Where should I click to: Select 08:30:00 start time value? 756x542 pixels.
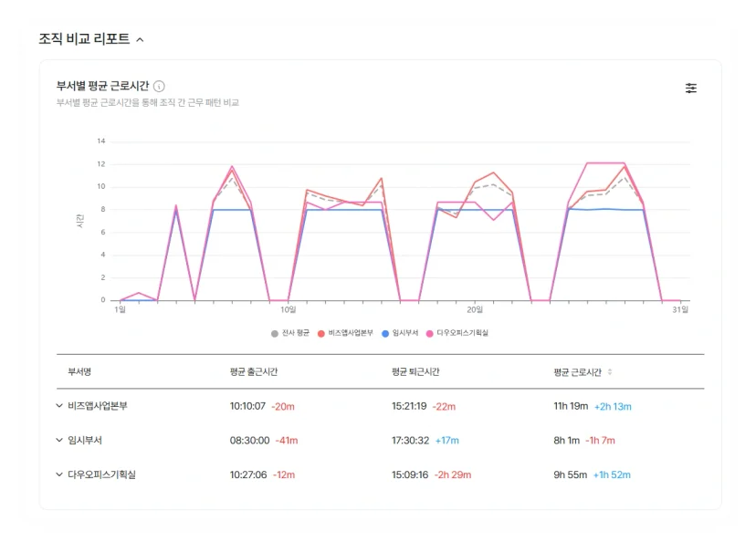(249, 441)
